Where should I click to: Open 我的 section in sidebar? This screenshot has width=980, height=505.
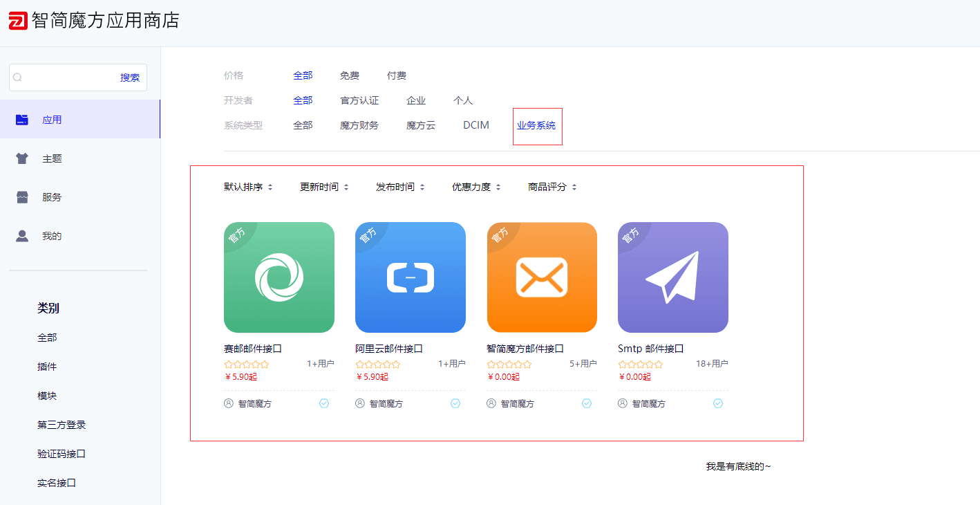80,236
